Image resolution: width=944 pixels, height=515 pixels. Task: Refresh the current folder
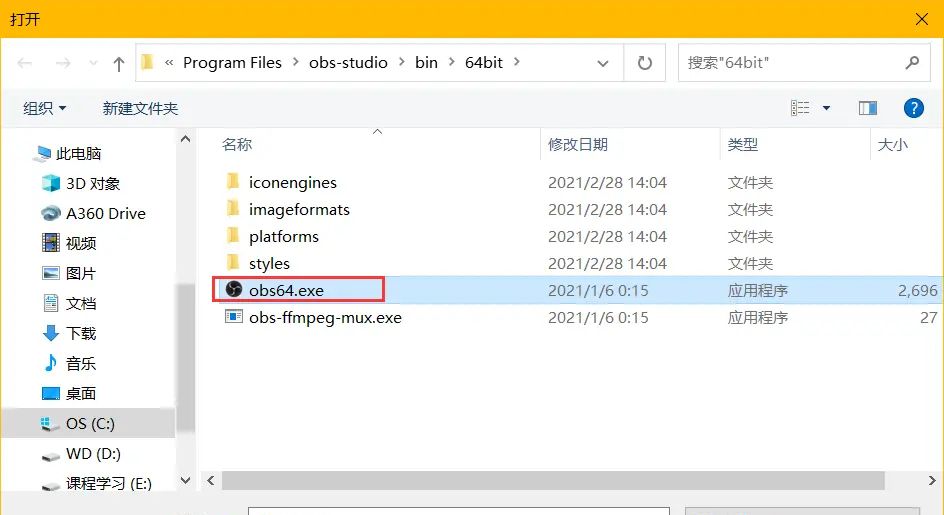click(645, 63)
